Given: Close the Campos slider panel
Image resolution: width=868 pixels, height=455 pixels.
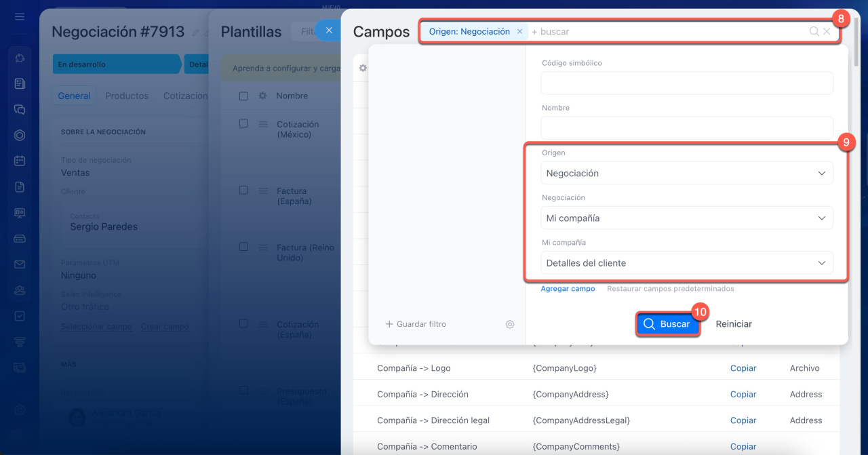Looking at the screenshot, I should pyautogui.click(x=328, y=31).
